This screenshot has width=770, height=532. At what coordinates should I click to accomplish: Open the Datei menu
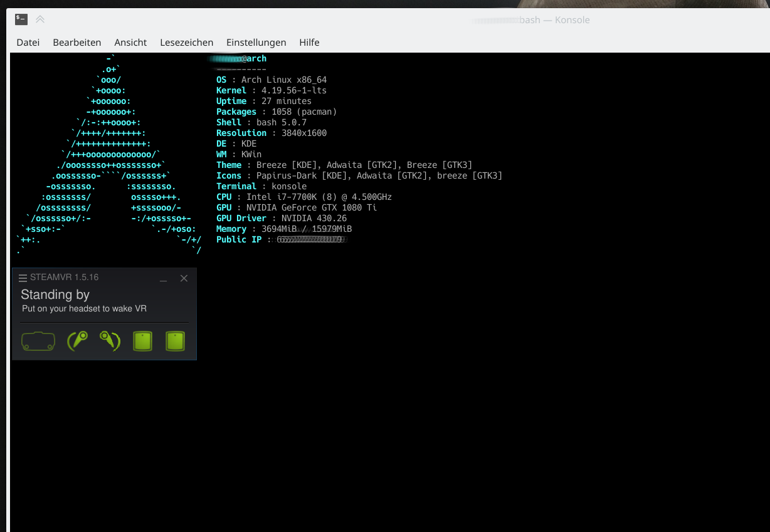coord(28,43)
